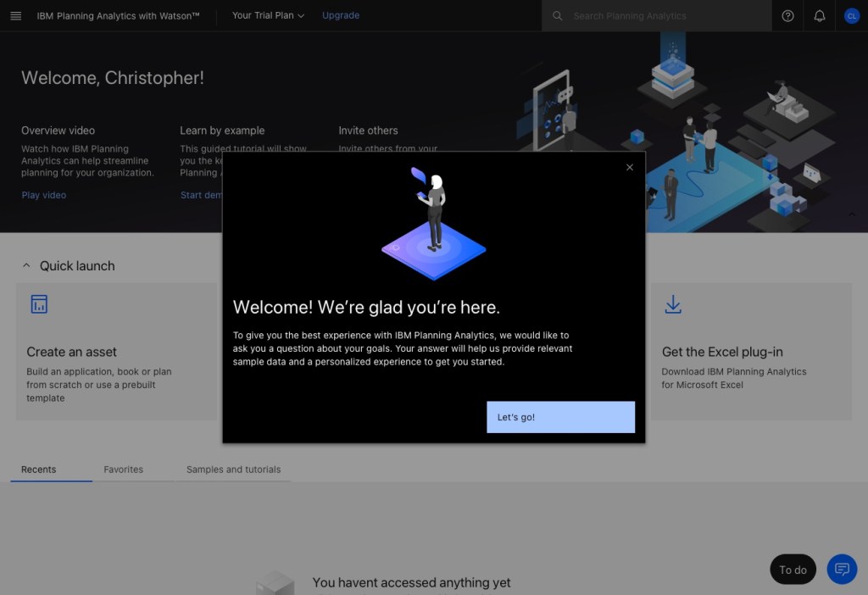Image resolution: width=868 pixels, height=595 pixels.
Task: Expand the Your Trial Plan dropdown
Action: click(268, 15)
